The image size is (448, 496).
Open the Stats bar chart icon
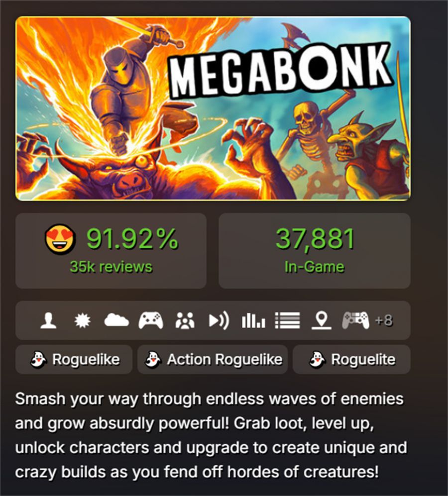click(x=253, y=320)
